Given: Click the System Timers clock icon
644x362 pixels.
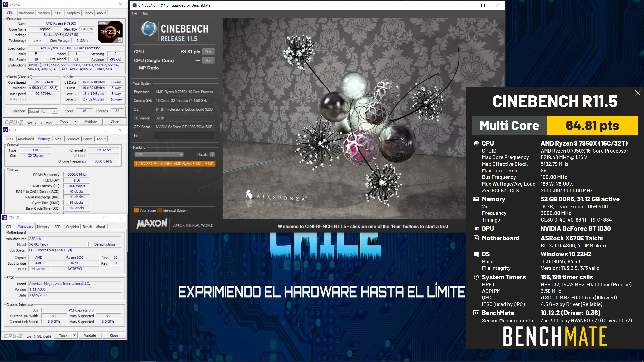Looking at the screenshot, I should (476, 277).
